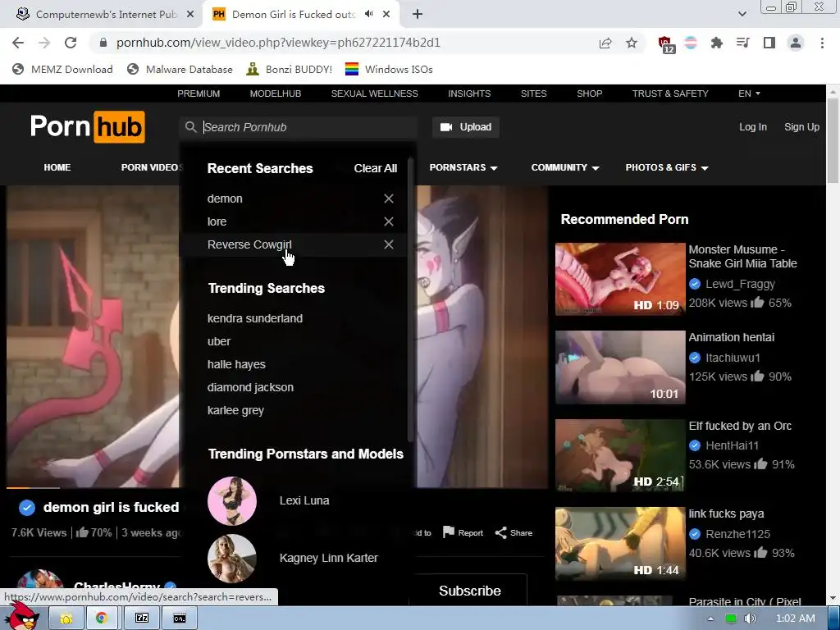
Task: Remove the third recent search entry with X
Action: coord(388,244)
